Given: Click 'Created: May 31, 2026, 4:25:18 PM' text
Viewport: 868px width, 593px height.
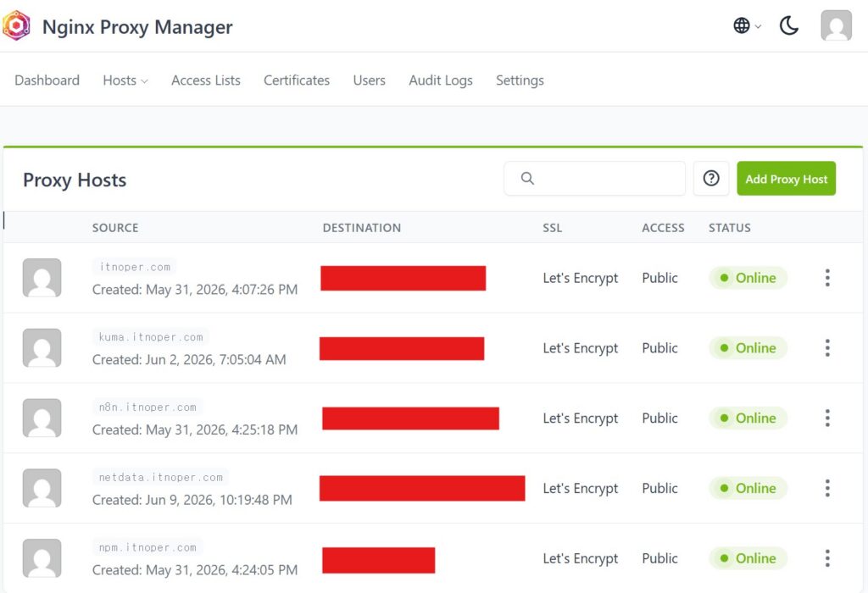Looking at the screenshot, I should point(195,430).
